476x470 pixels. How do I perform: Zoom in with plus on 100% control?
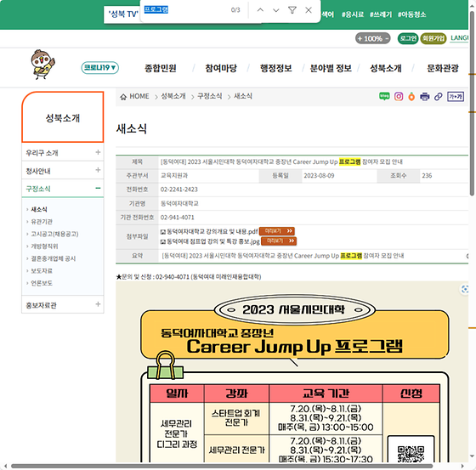point(360,38)
